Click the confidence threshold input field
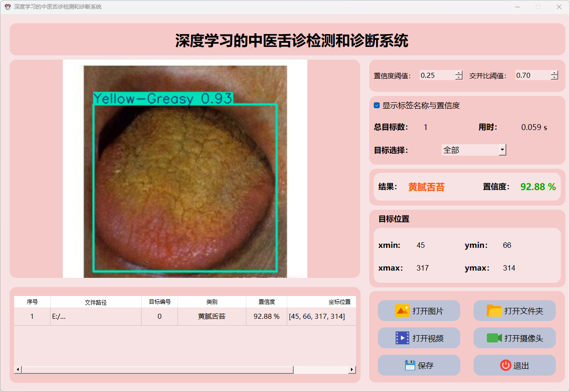 436,75
